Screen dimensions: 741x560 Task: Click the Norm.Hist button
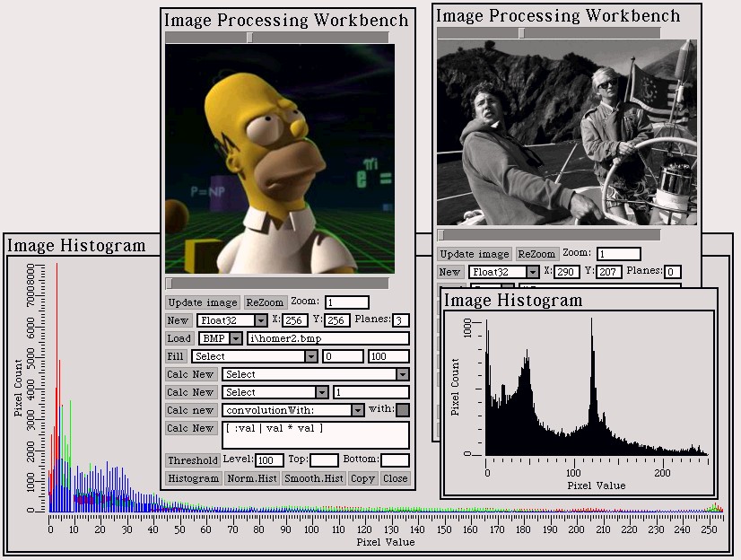coord(252,478)
